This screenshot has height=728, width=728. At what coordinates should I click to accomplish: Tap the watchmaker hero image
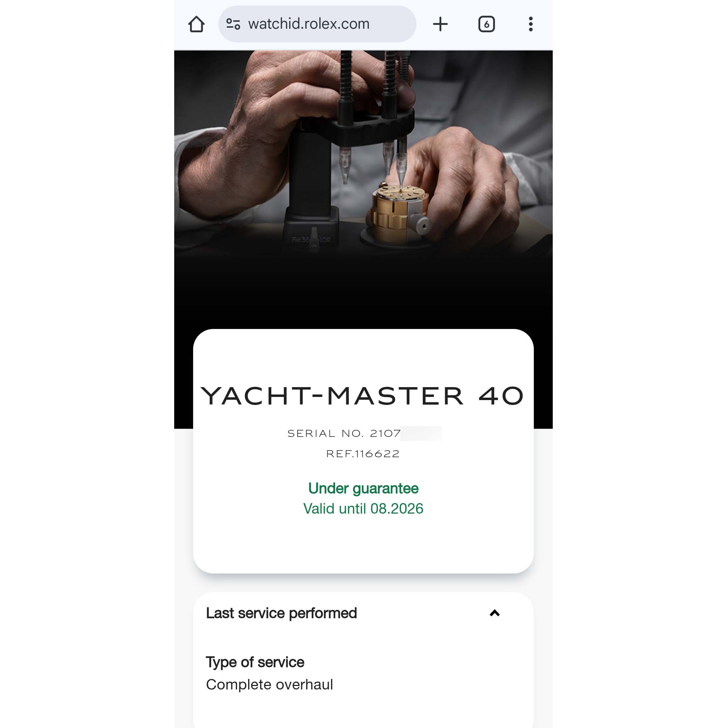click(x=363, y=188)
